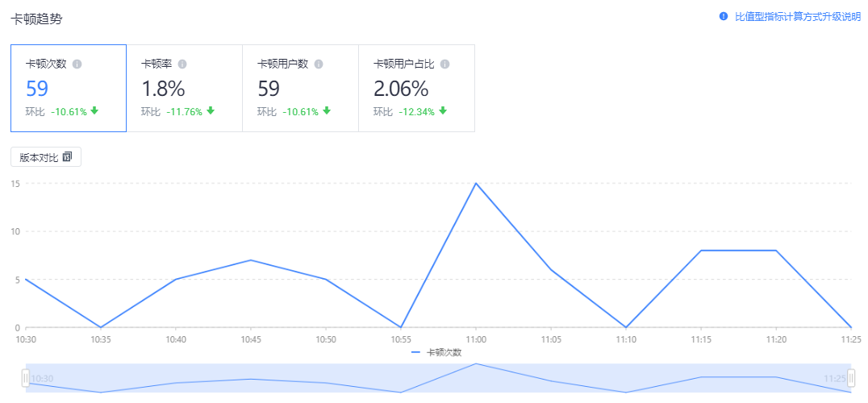Image resolution: width=868 pixels, height=403 pixels.
Task: Click the 10:40 data point on the chart line
Action: pyautogui.click(x=176, y=279)
